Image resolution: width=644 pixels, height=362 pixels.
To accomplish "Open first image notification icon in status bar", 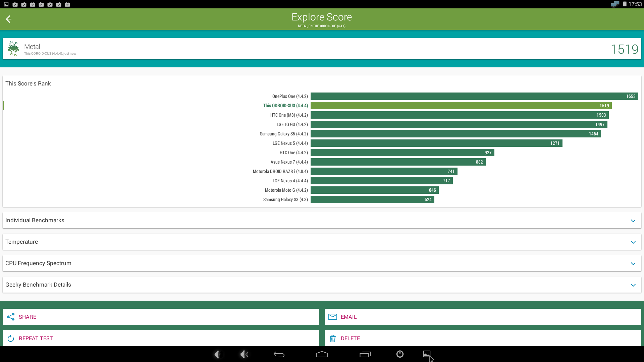I will point(6,4).
